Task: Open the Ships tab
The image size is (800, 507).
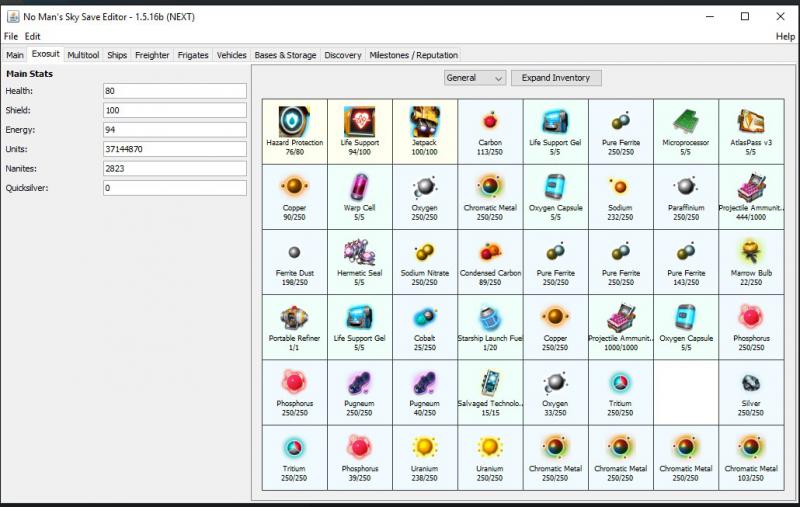Action: pos(117,55)
